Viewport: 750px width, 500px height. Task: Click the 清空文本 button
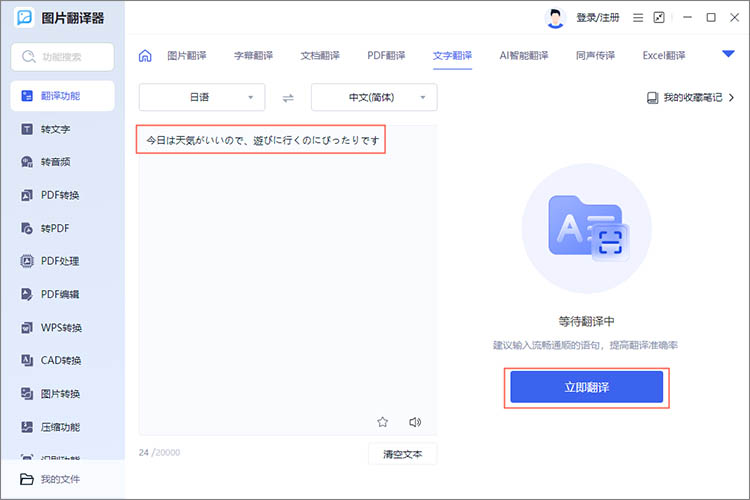pyautogui.click(x=403, y=454)
